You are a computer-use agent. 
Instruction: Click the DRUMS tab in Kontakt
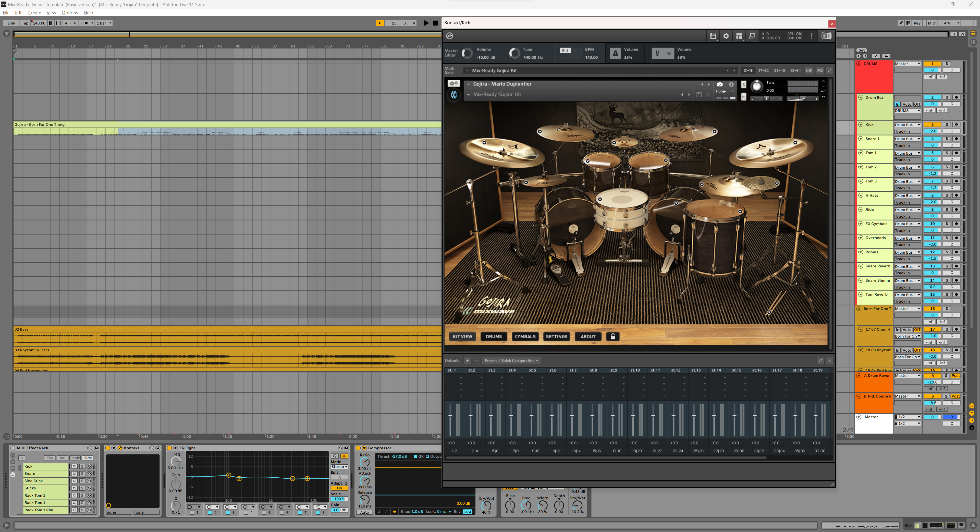(494, 336)
